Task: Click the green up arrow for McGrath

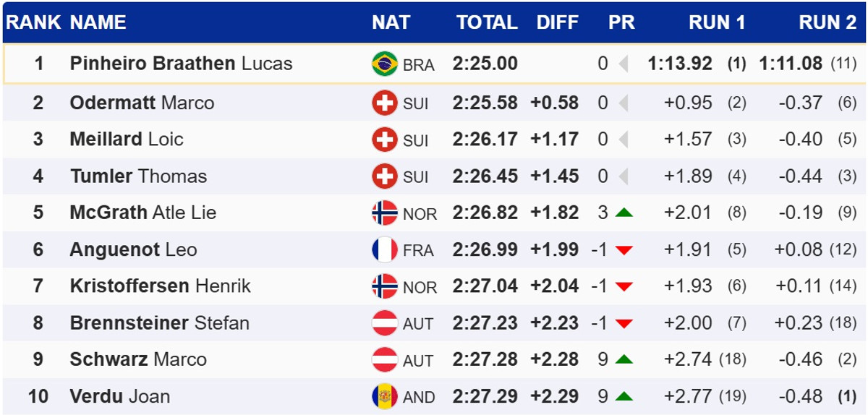Action: click(624, 213)
